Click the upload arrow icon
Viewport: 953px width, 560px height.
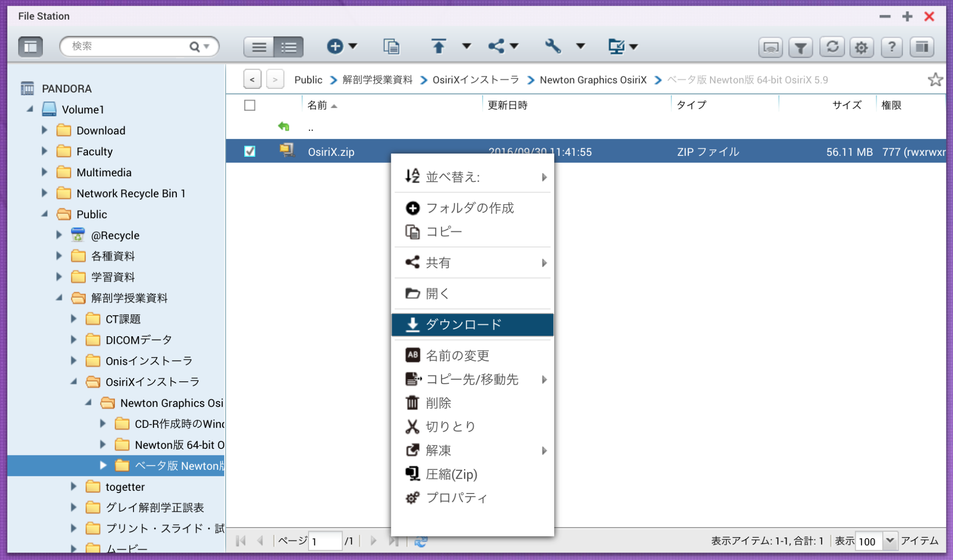coord(438,46)
